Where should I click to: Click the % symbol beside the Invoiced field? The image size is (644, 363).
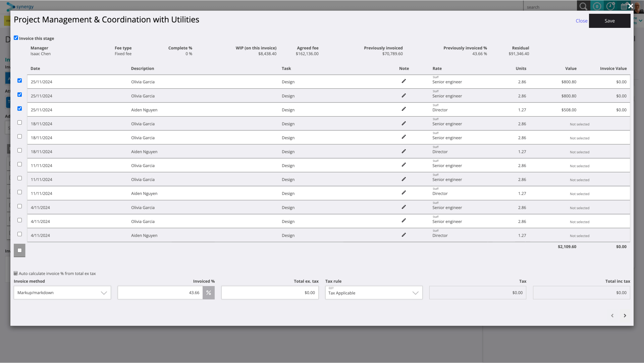tap(208, 292)
